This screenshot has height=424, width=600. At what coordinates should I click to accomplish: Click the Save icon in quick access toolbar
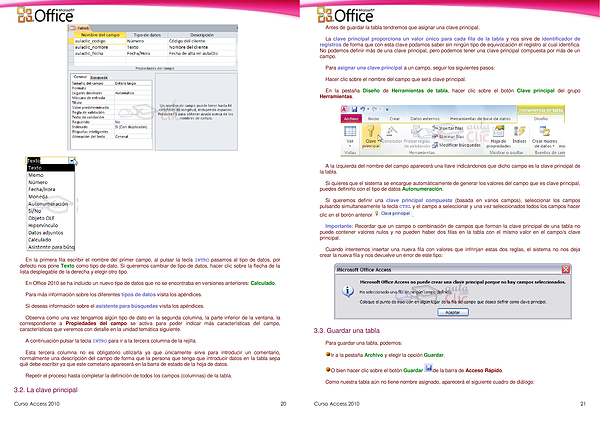tap(354, 109)
